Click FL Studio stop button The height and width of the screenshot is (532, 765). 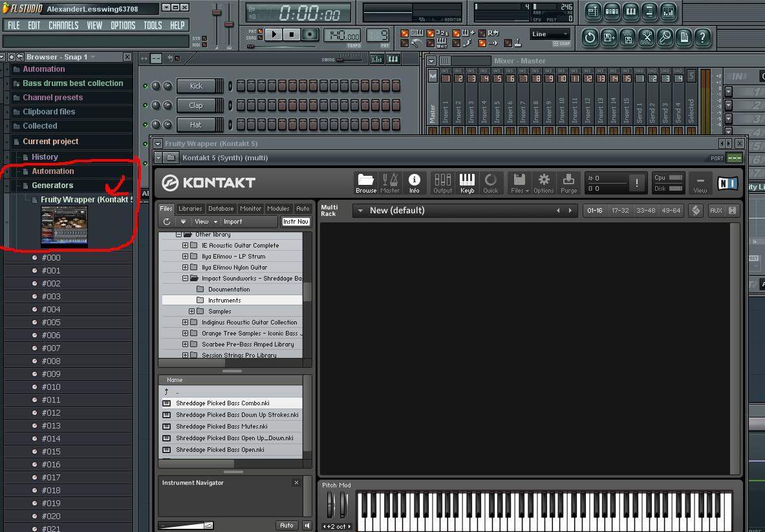coord(291,35)
